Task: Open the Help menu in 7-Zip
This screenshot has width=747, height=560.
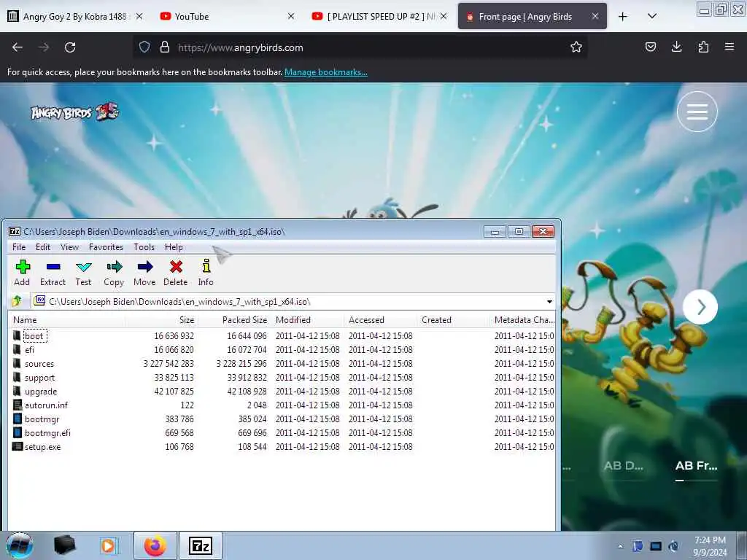Action: (174, 247)
